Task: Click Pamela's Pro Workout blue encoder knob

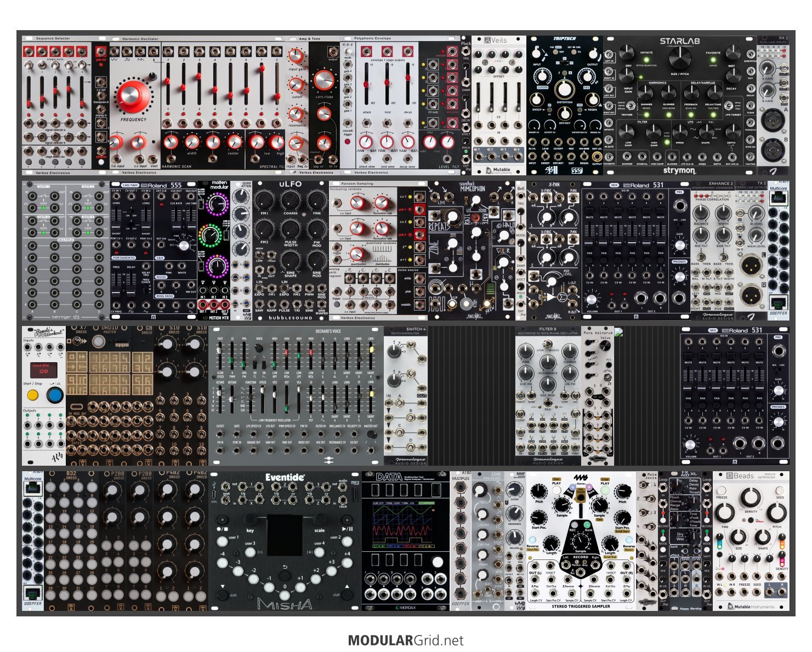Action: (x=55, y=395)
